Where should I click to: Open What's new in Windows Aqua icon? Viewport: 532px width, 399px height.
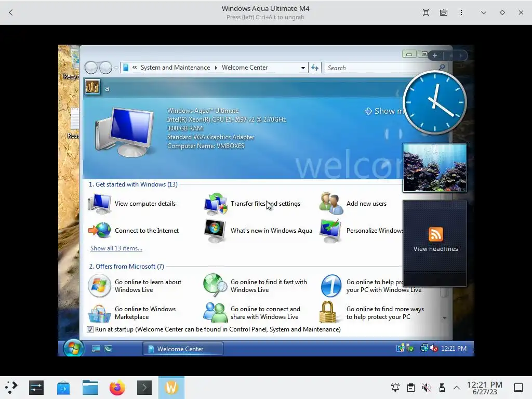click(215, 231)
